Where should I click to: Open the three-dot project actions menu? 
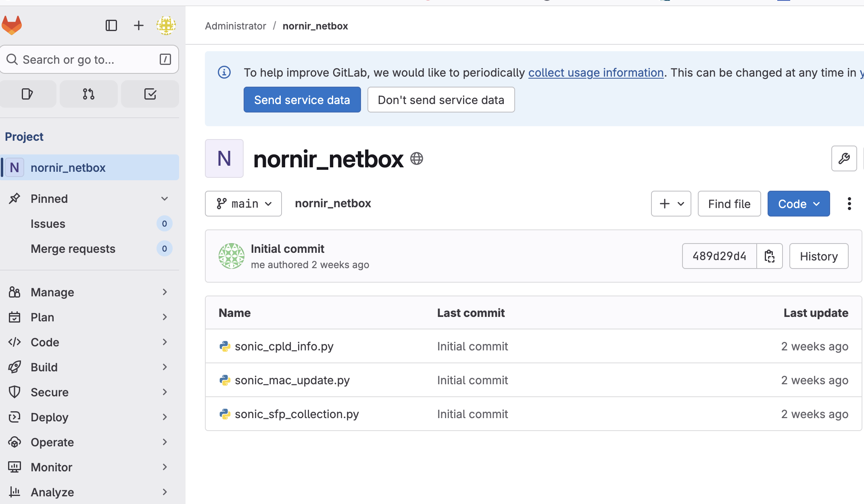(849, 204)
